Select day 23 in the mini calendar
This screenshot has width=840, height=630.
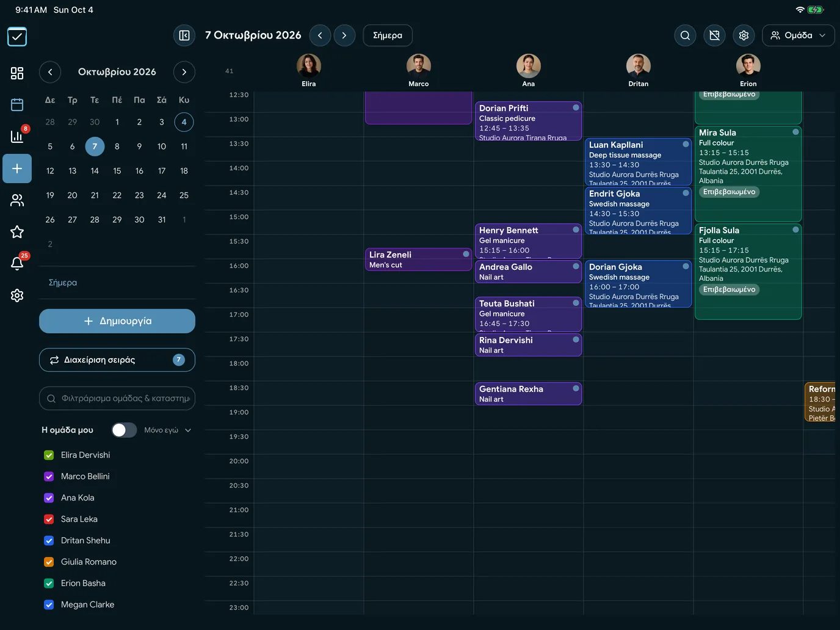[139, 195]
